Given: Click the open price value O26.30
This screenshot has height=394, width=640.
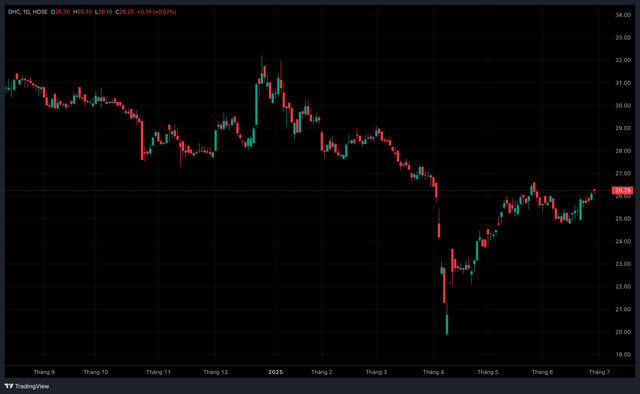Looking at the screenshot, I should point(60,12).
